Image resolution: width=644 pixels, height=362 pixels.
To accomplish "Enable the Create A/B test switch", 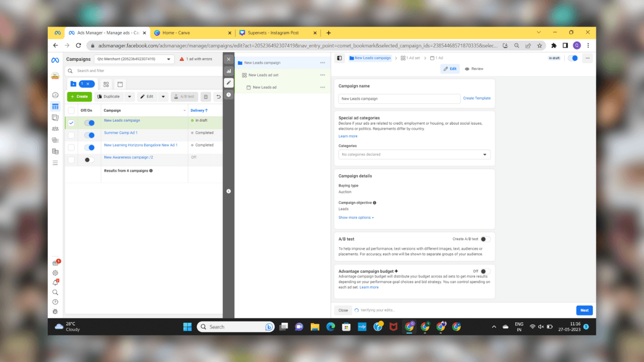I will click(485, 239).
